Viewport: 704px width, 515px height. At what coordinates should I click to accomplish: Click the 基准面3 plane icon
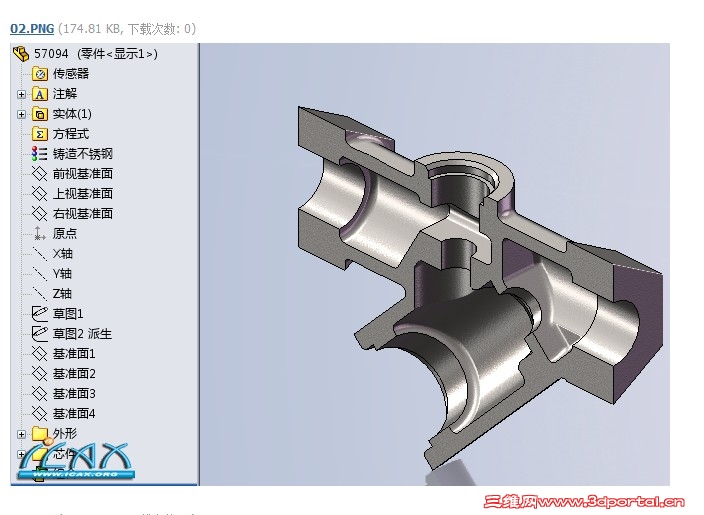coord(40,394)
